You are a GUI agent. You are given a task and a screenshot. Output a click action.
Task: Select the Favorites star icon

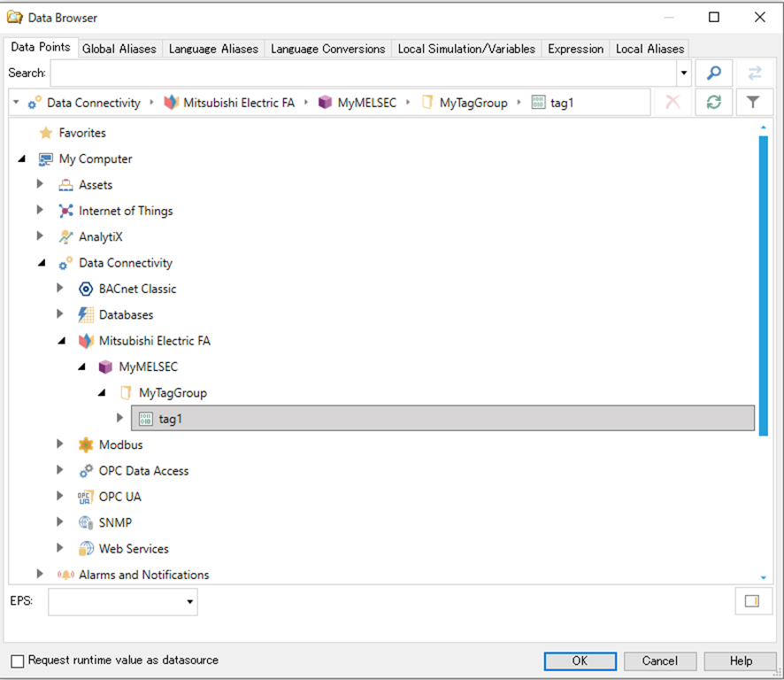[46, 133]
